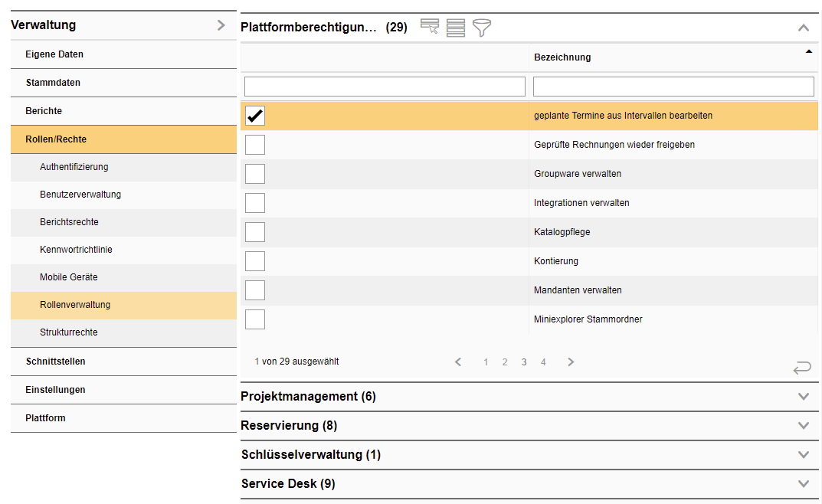Expand the Projektmanagement (6) section
This screenshot has width=822, height=504.
[803, 397]
